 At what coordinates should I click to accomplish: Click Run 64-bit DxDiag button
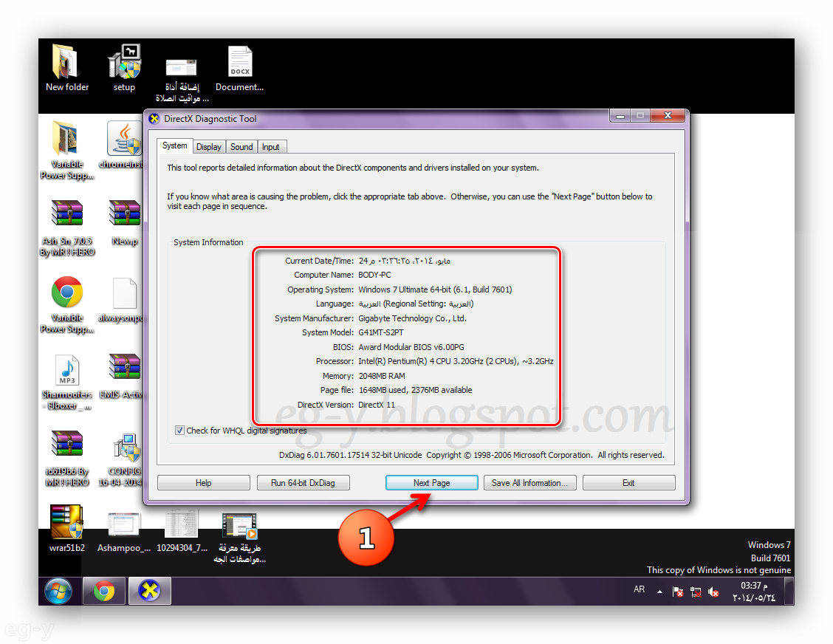(304, 482)
